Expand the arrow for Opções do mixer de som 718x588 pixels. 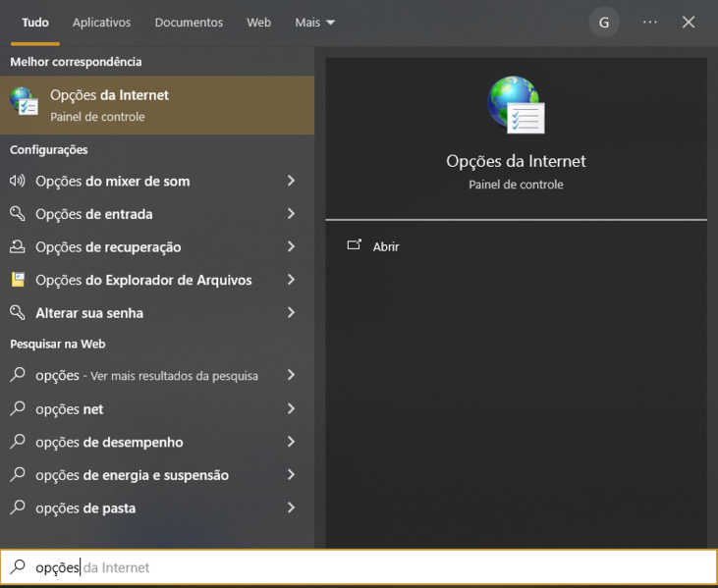coord(292,181)
